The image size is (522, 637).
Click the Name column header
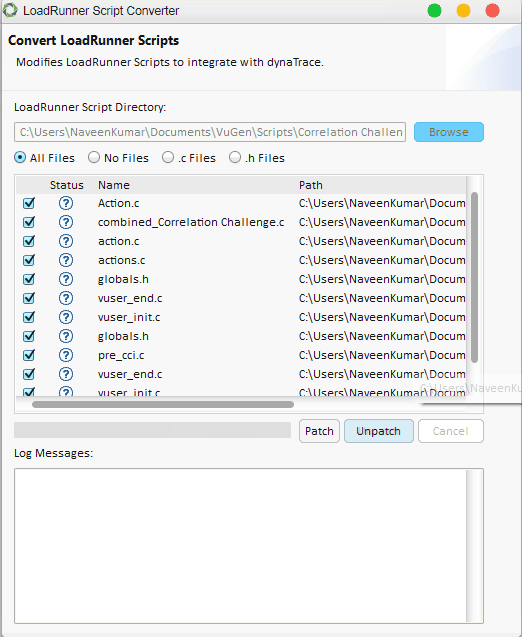click(x=114, y=185)
